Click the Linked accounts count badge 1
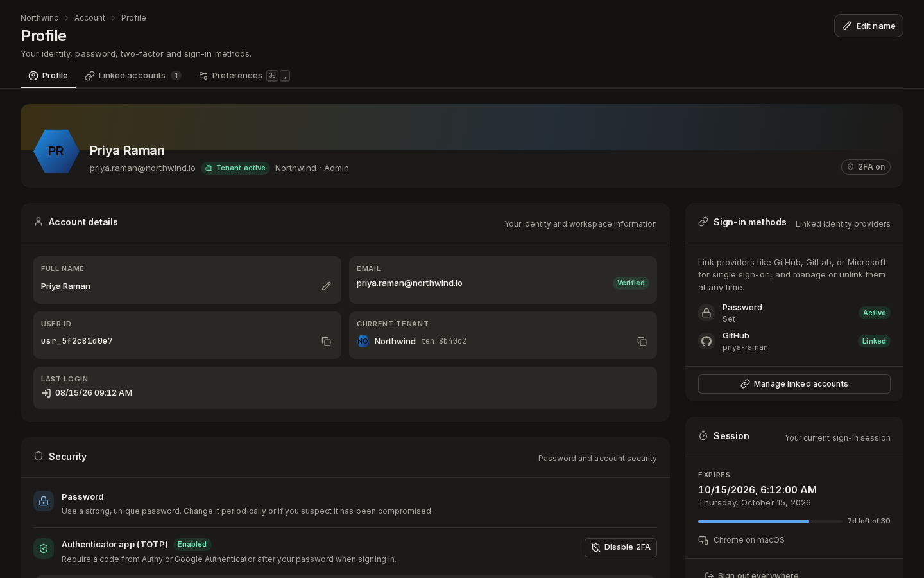The height and width of the screenshot is (578, 924). coord(176,76)
